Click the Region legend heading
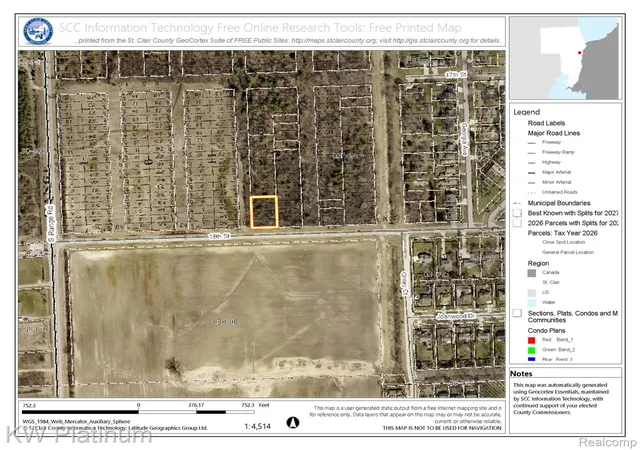This screenshot has height=450, width=640. point(538,263)
